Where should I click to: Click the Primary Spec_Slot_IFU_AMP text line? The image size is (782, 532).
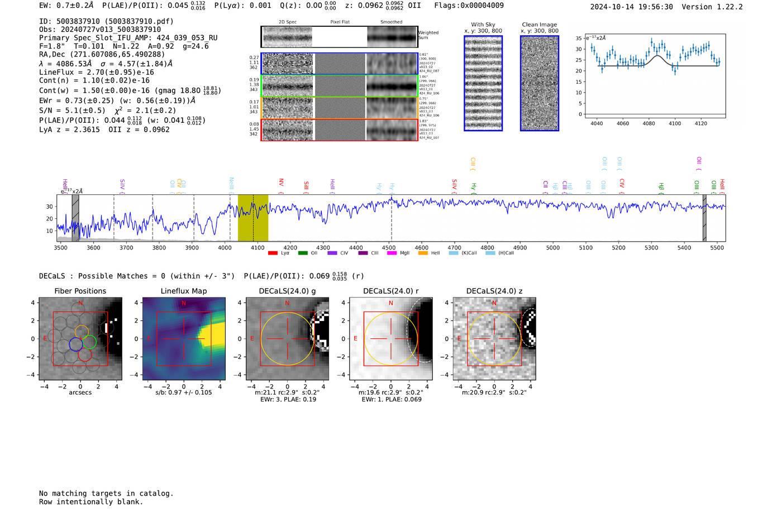(x=128, y=37)
